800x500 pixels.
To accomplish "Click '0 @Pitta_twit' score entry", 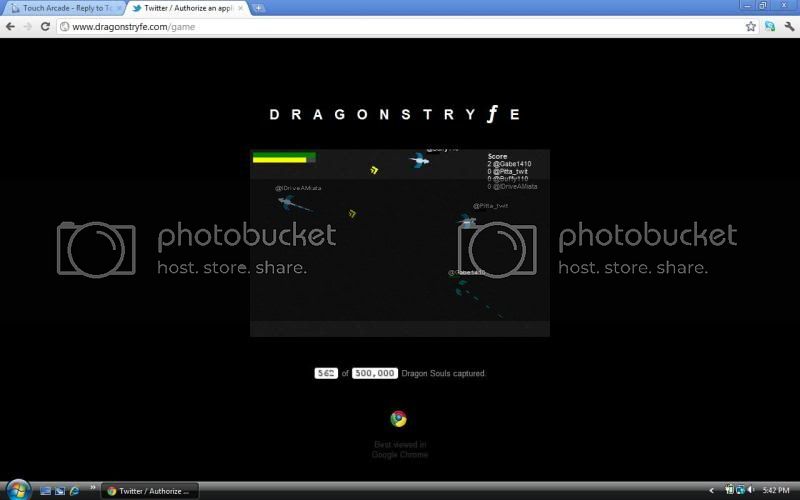I will 507,171.
